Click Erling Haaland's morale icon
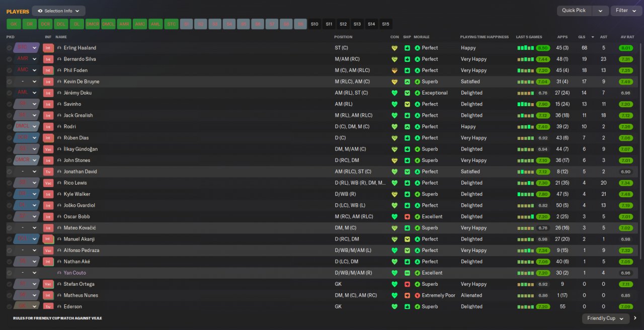The width and height of the screenshot is (644, 330). tap(417, 48)
